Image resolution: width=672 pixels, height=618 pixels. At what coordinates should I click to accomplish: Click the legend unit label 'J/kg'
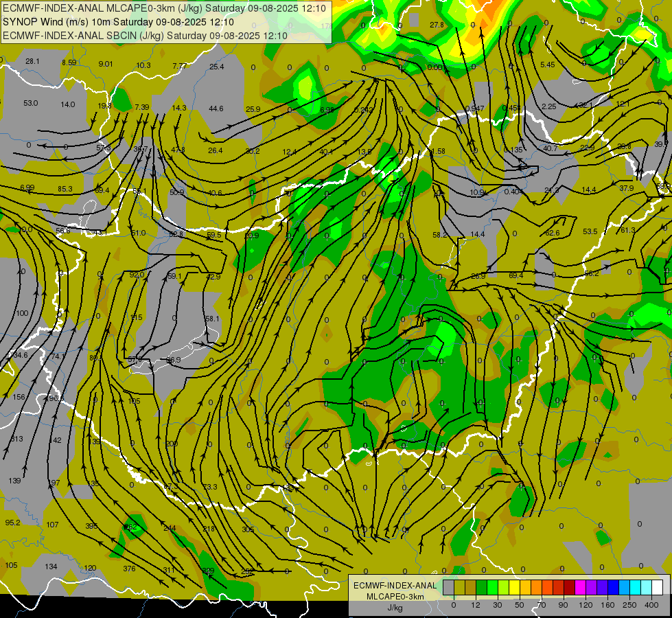click(395, 608)
